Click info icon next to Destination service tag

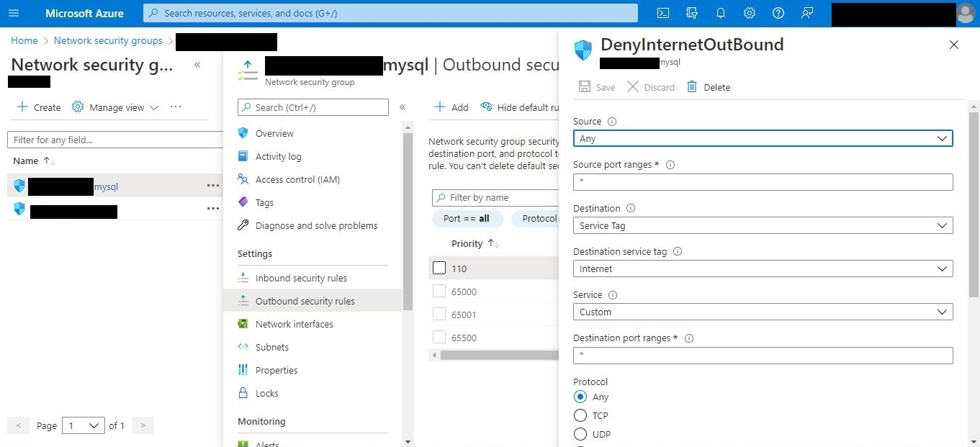[678, 252]
